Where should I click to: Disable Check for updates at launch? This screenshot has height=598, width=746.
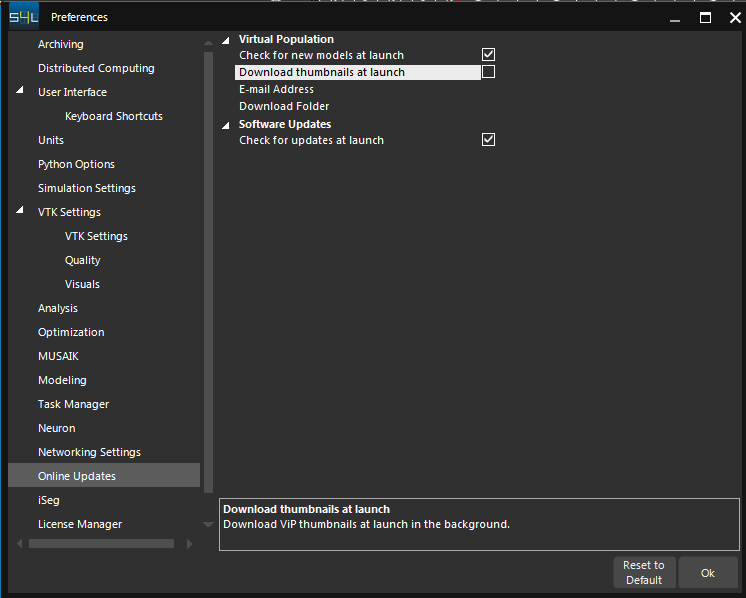488,140
